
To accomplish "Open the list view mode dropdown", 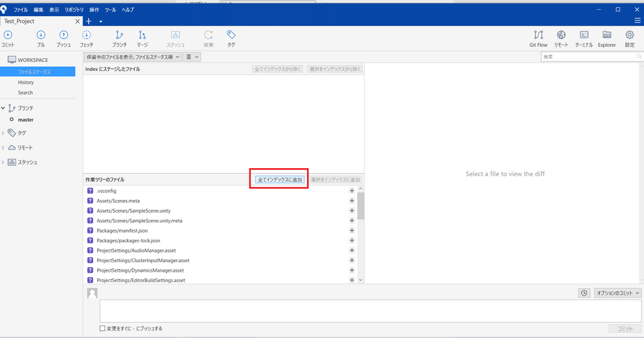I will coord(192,56).
